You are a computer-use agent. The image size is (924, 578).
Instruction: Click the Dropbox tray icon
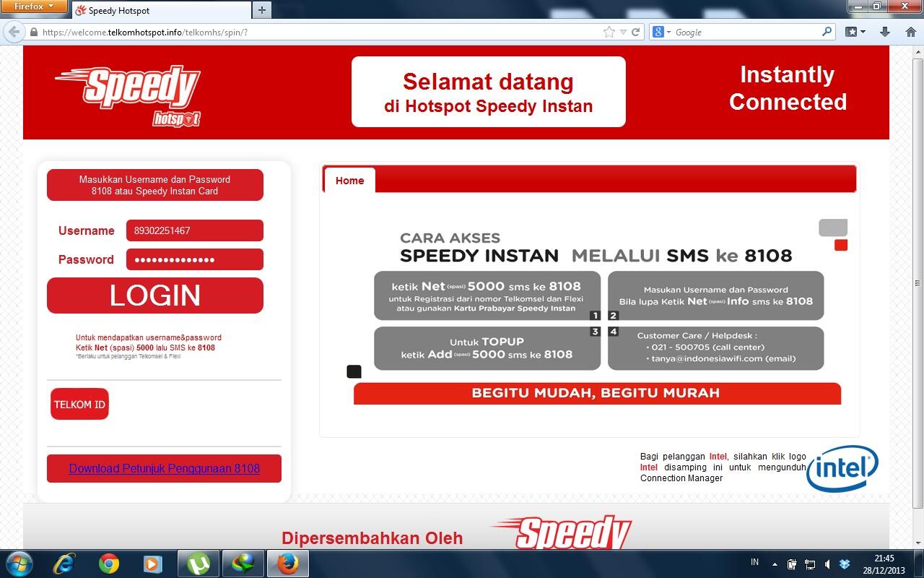click(x=845, y=564)
